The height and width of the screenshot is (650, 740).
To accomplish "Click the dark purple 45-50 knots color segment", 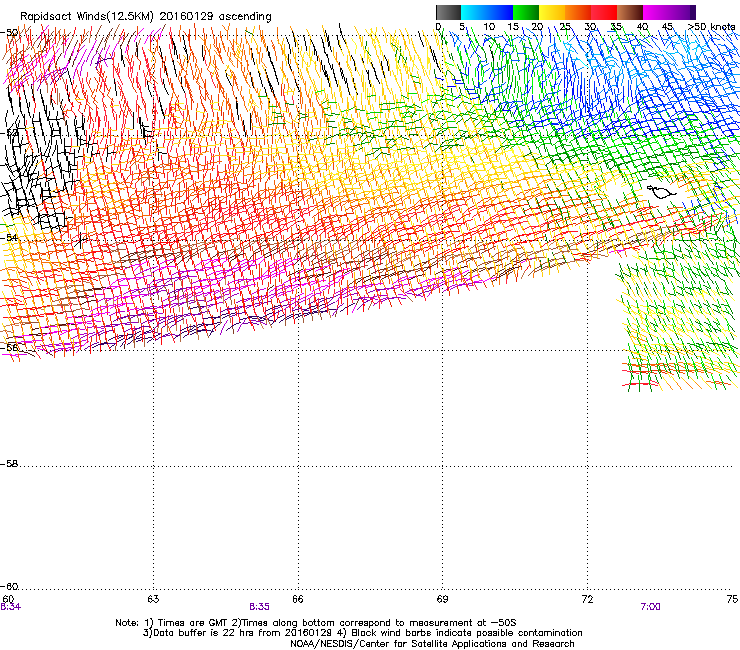I will pyautogui.click(x=682, y=12).
